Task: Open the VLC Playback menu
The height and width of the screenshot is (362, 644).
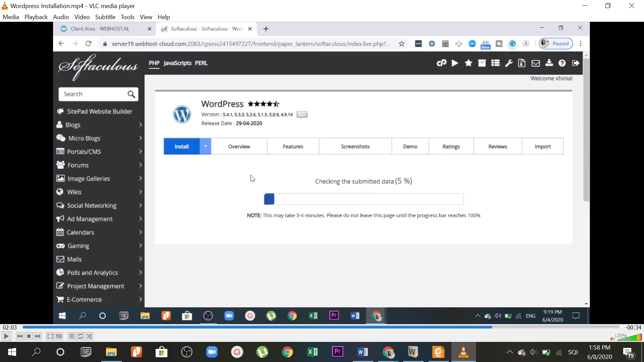Action: pos(36,17)
